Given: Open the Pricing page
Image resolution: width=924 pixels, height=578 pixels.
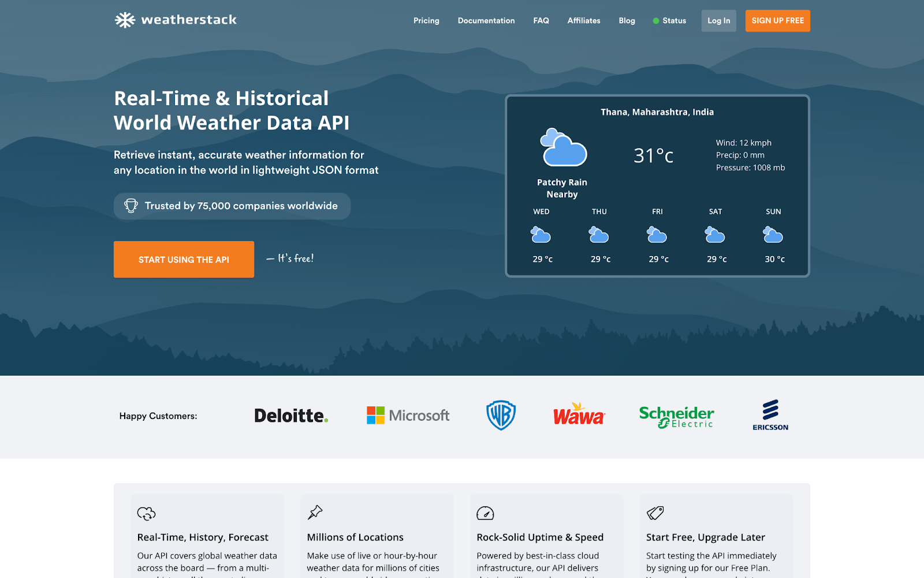Looking at the screenshot, I should pyautogui.click(x=426, y=21).
